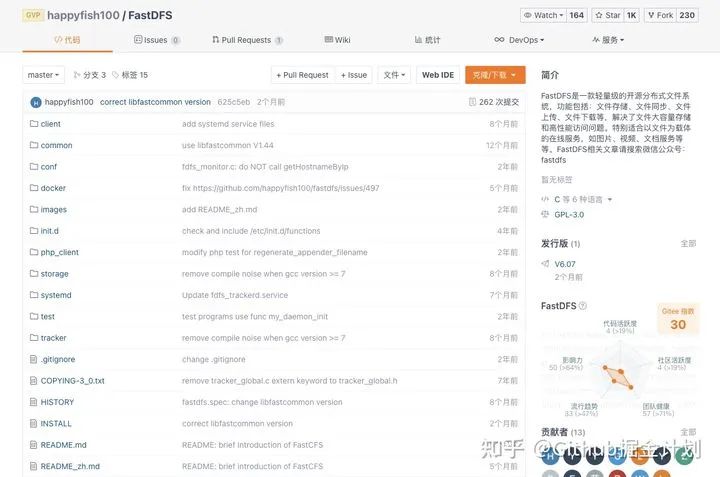Click 全部 next to contributors heading
720x477 pixels.
pos(688,432)
